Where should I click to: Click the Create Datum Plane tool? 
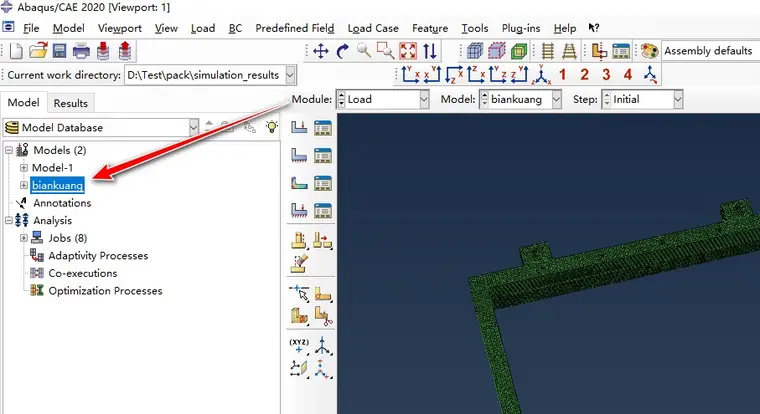point(299,369)
